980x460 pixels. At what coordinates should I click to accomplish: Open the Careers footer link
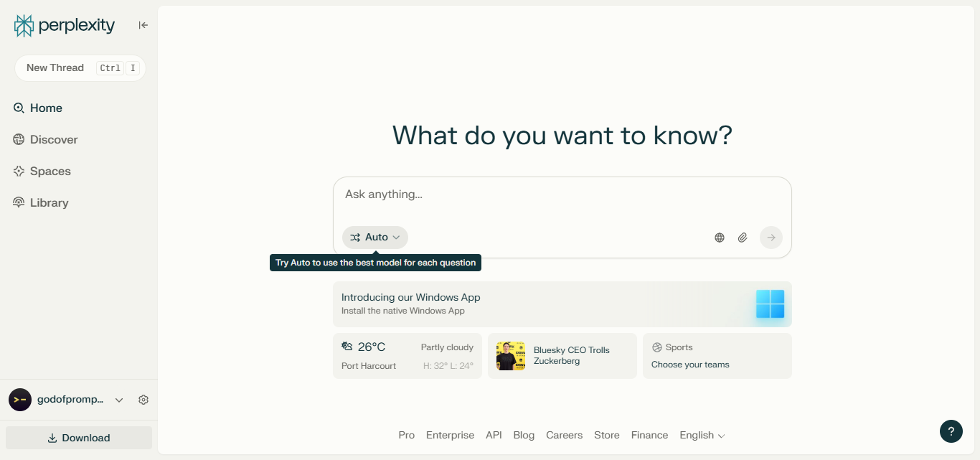[564, 435]
